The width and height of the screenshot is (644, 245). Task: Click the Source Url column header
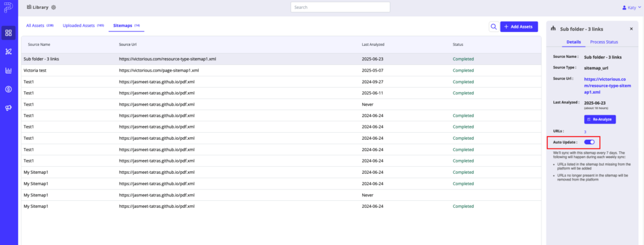128,44
